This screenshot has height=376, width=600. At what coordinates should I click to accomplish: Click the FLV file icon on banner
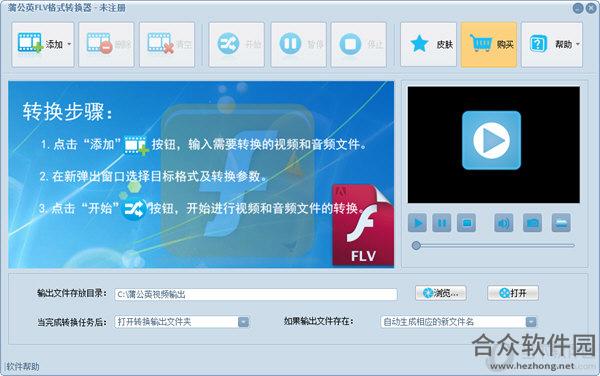(x=363, y=226)
